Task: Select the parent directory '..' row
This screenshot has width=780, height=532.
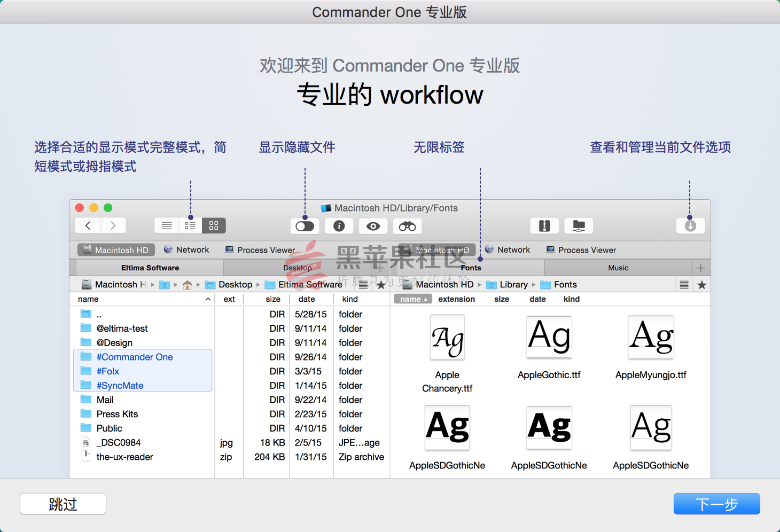Action: pos(230,314)
